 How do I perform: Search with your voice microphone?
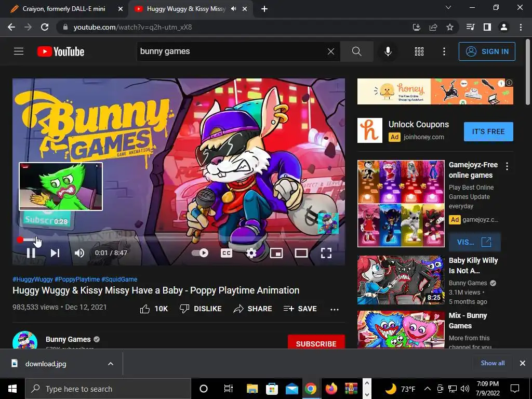pyautogui.click(x=388, y=51)
